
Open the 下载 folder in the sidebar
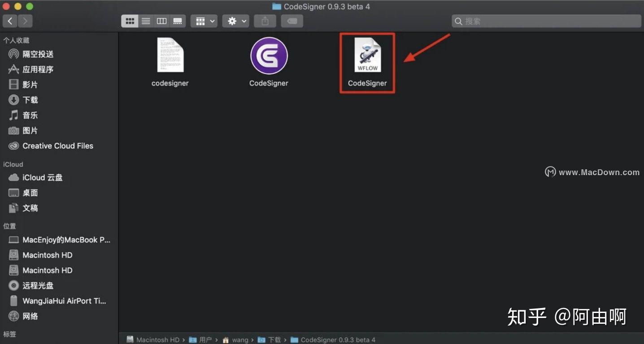pyautogui.click(x=30, y=100)
